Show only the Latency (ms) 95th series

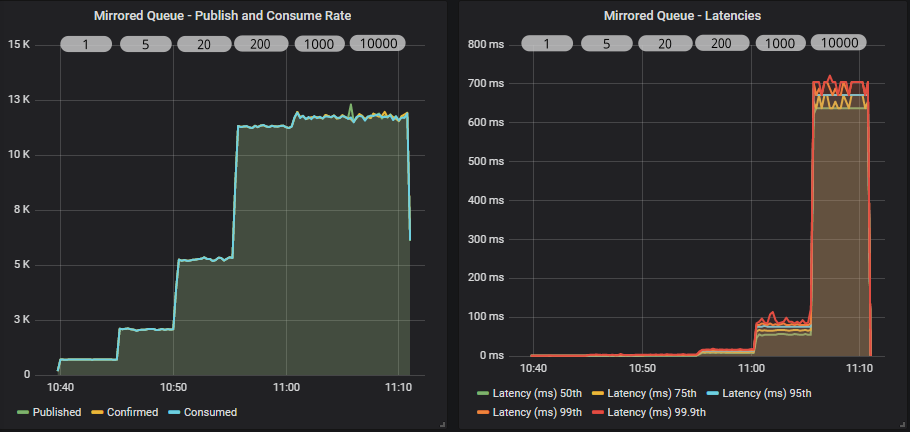[768, 393]
